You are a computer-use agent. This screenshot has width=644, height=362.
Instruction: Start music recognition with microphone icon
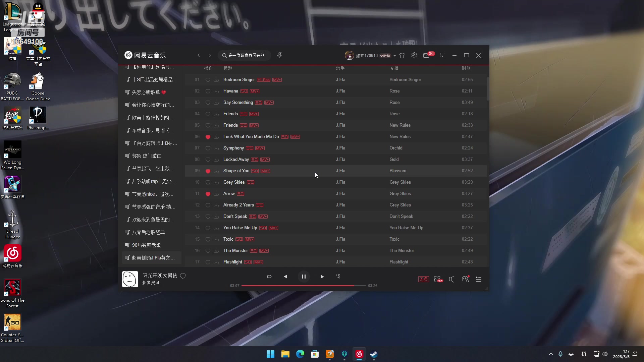pos(280,55)
